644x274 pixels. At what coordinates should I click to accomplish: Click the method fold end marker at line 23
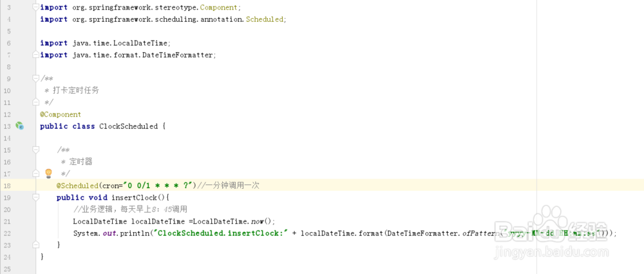(x=36, y=244)
